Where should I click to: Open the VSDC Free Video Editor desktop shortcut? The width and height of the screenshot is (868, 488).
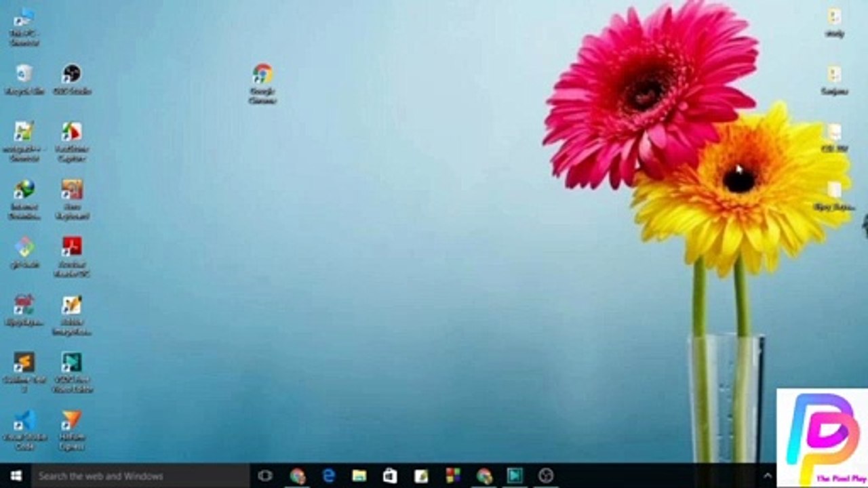point(72,372)
